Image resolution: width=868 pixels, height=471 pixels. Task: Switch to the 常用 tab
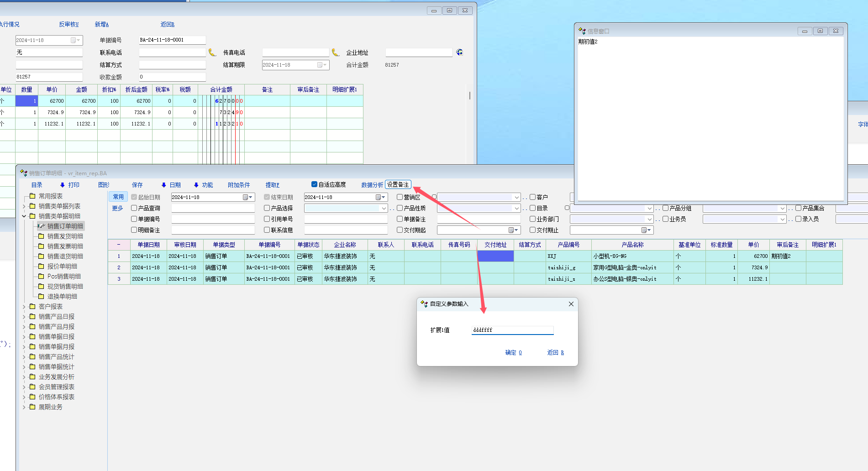coord(118,197)
